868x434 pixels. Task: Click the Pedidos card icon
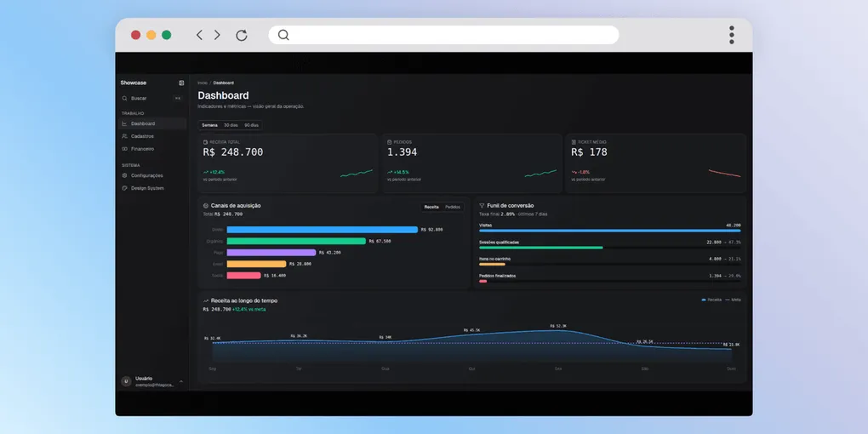point(389,142)
